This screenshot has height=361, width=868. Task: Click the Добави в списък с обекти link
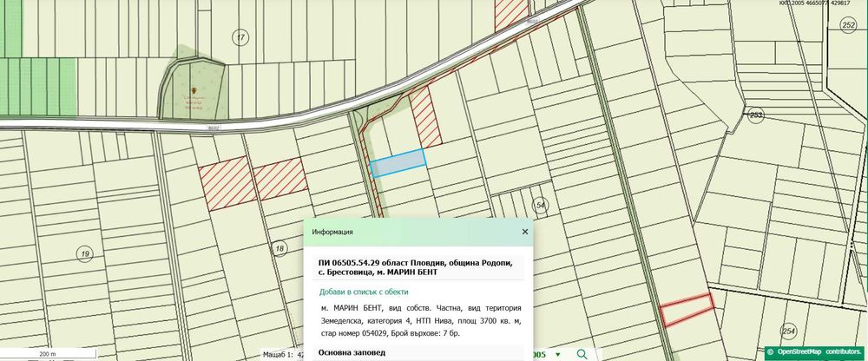pos(364,292)
